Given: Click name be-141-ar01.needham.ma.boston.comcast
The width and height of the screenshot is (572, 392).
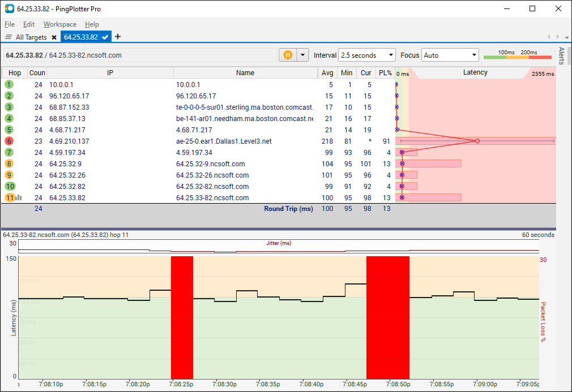Looking at the screenshot, I should coord(245,119).
